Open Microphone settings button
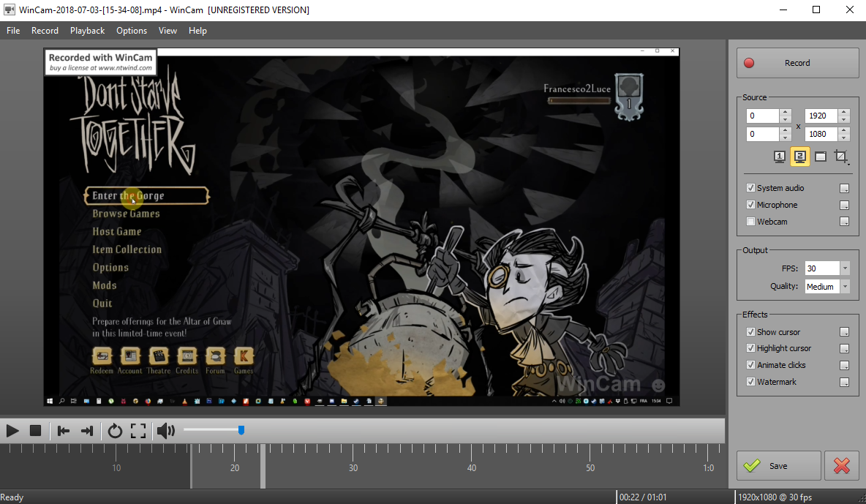The height and width of the screenshot is (504, 866). point(845,205)
